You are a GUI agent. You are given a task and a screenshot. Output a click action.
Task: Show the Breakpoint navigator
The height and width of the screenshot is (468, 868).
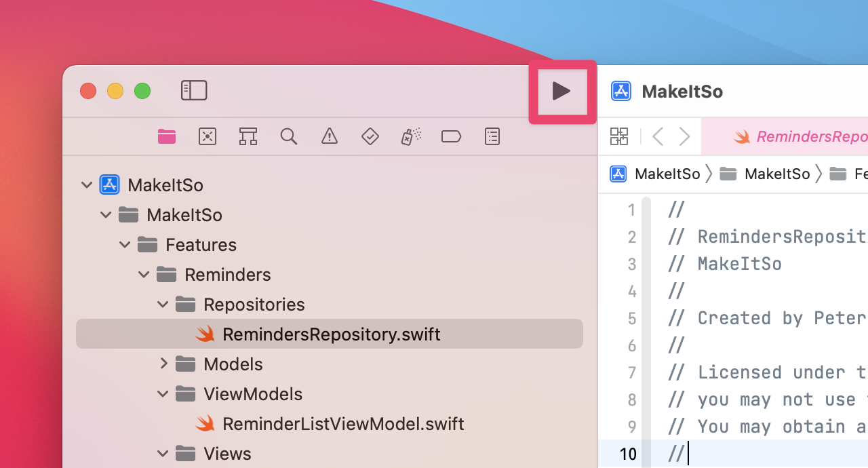[451, 136]
